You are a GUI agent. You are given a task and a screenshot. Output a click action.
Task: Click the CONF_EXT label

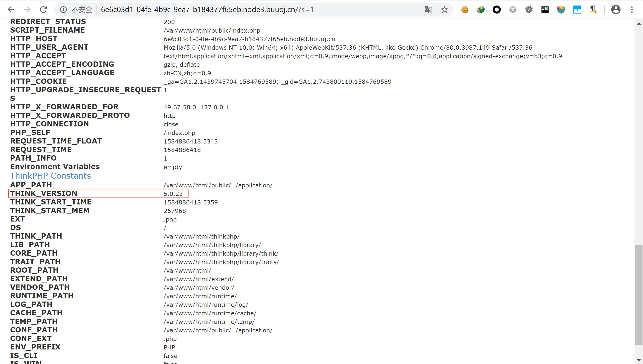pyautogui.click(x=31, y=338)
